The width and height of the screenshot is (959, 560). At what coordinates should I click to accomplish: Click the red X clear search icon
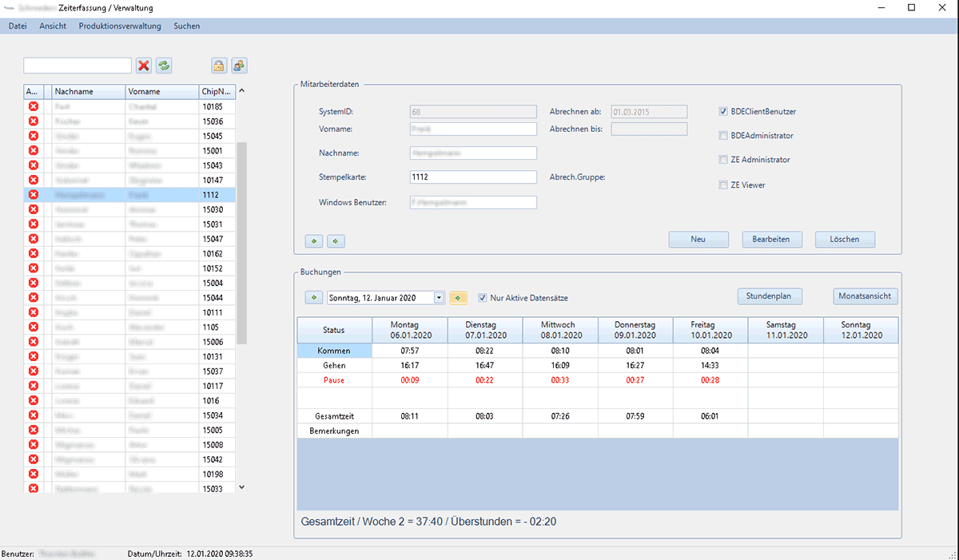pos(144,66)
